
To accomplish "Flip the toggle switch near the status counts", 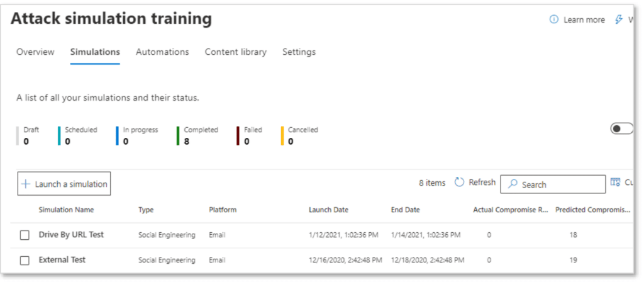I will click(x=622, y=128).
